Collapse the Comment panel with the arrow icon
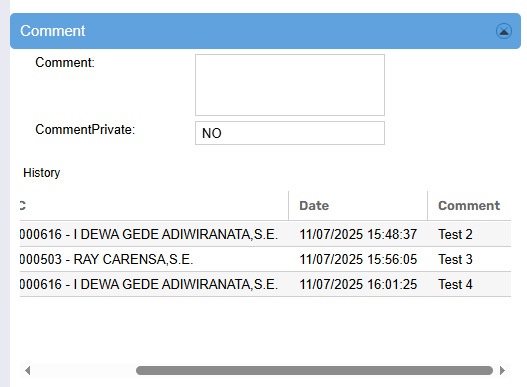This screenshot has height=387, width=527. pyautogui.click(x=504, y=31)
